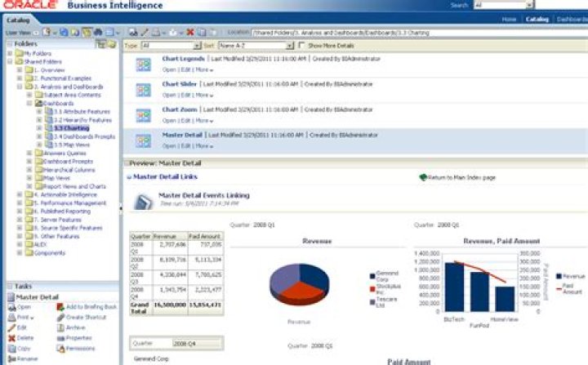The height and width of the screenshot is (365, 588).
Task: Toggle the folder tree view toolbar icon
Action: pos(87,33)
